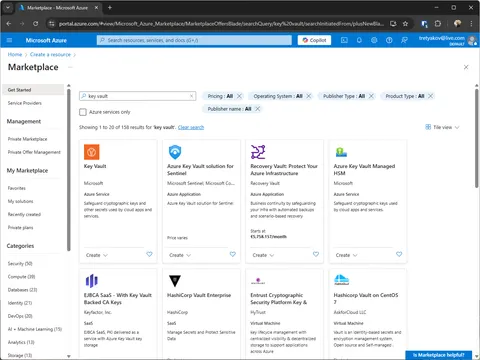Filter by AI + Machine Learning category
The height and width of the screenshot is (360, 480).
coord(35,329)
